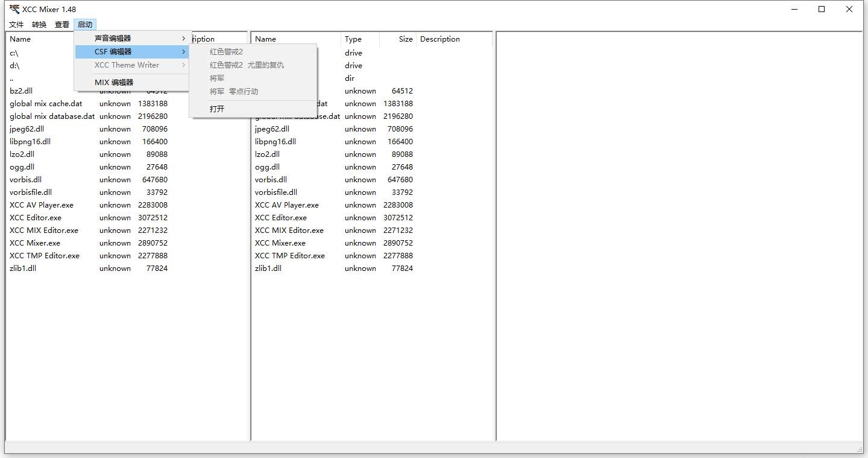Click middle pane Description column header
868x458 pixels.
coord(454,39)
